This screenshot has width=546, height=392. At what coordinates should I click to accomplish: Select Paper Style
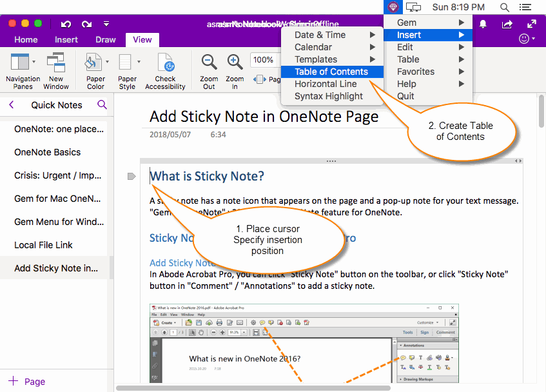click(x=127, y=72)
